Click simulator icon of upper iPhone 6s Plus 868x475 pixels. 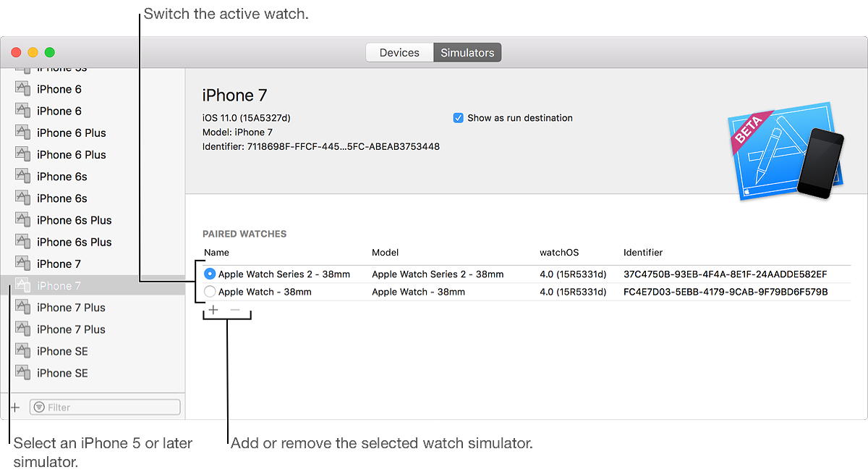[x=23, y=220]
